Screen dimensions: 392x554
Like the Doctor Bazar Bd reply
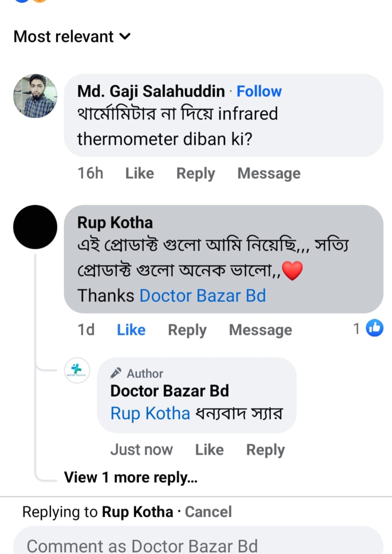(209, 450)
